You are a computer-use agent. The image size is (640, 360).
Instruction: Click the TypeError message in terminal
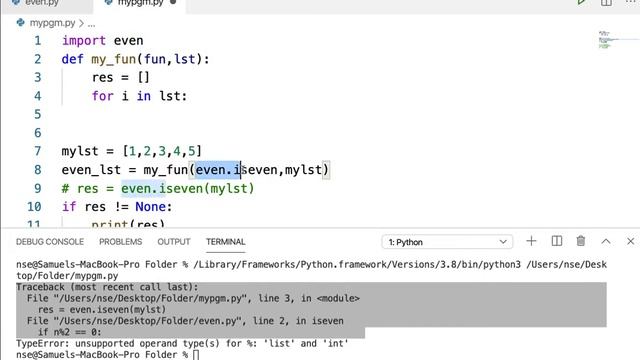182,343
